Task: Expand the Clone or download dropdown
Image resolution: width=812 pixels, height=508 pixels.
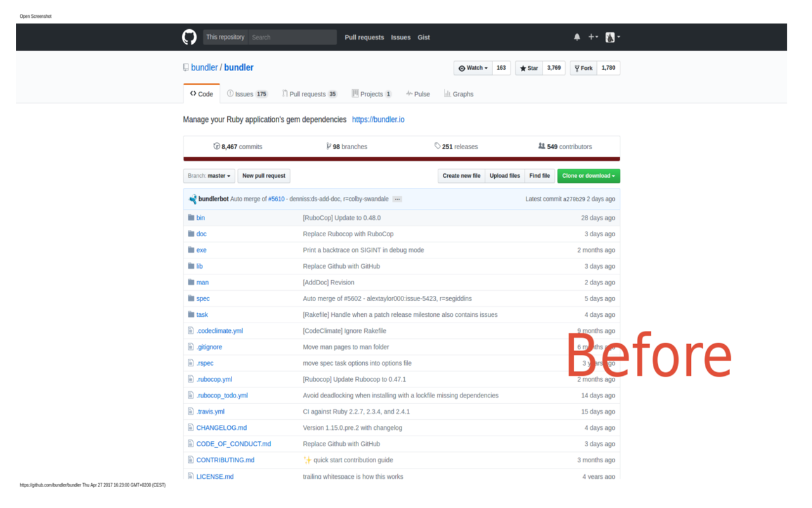Action: point(589,176)
